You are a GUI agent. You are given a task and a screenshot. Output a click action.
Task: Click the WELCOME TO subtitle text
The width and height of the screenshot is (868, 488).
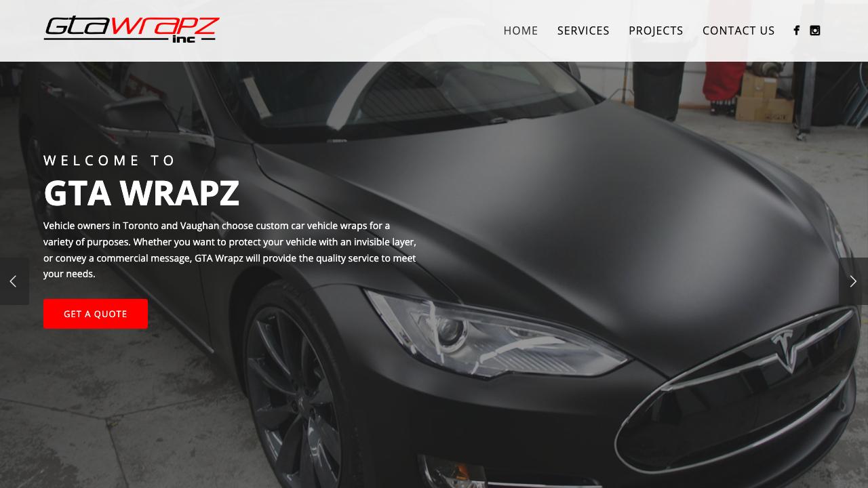coord(110,161)
